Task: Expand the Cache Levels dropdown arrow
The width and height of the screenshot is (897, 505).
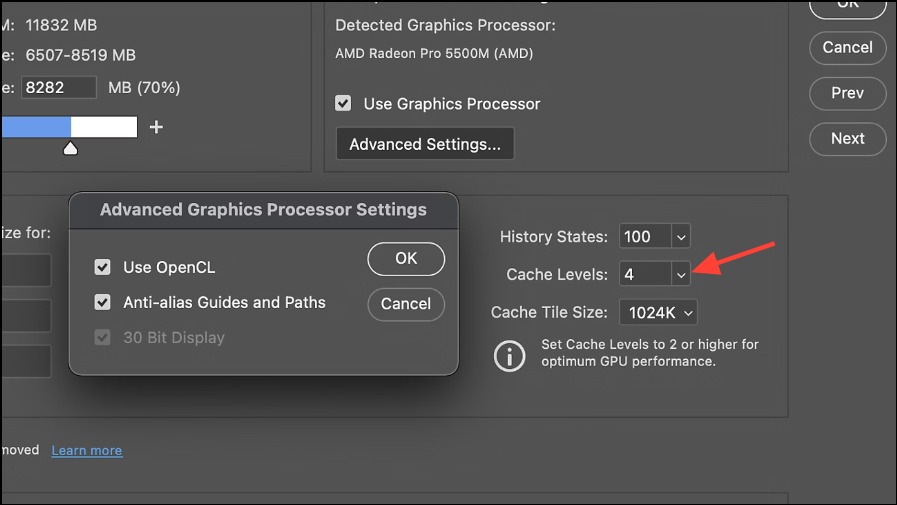Action: (x=680, y=273)
